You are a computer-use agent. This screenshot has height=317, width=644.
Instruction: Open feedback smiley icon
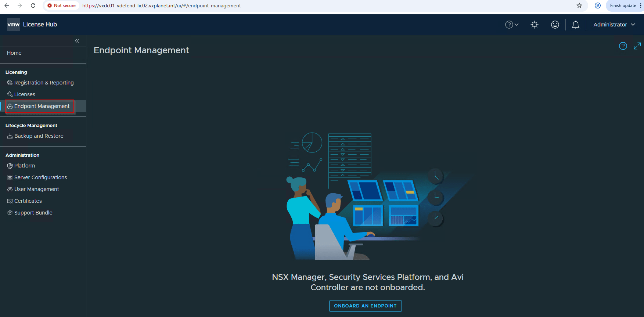pos(555,25)
